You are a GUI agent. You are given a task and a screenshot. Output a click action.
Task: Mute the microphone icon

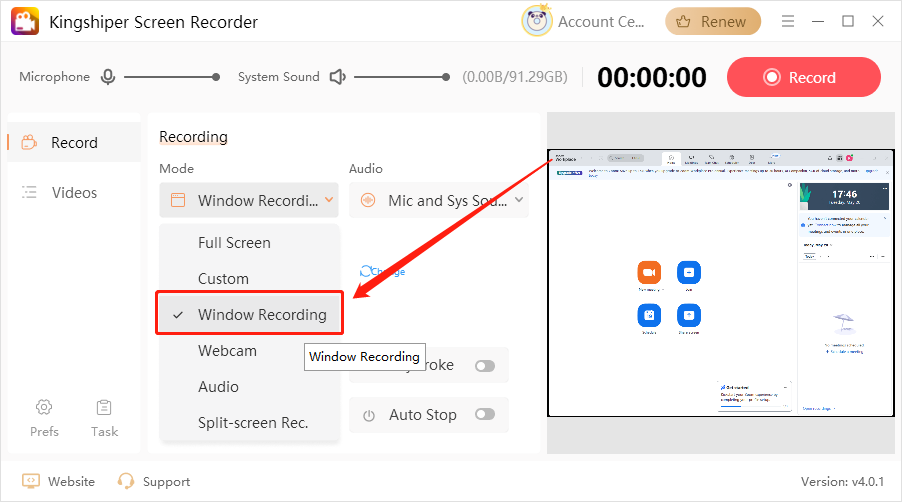pyautogui.click(x=108, y=76)
